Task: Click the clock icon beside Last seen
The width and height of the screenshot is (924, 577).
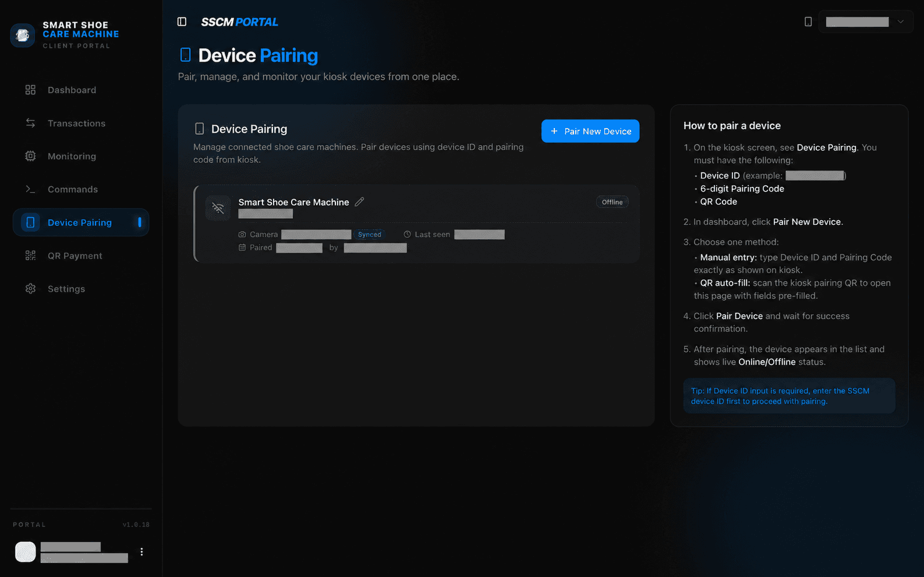Action: (408, 235)
